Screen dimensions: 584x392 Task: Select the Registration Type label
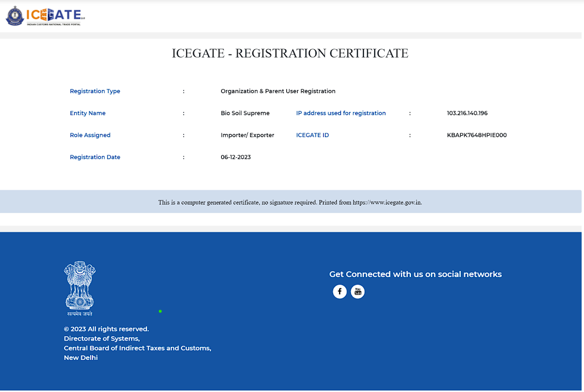pyautogui.click(x=95, y=91)
